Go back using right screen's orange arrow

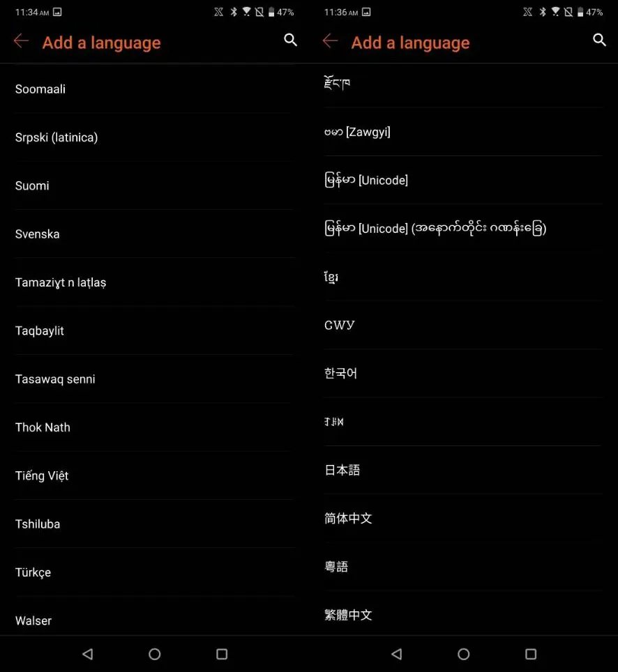tap(330, 41)
